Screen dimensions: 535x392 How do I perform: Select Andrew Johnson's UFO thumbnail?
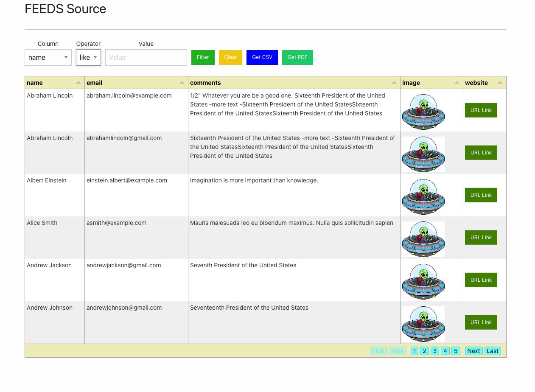[x=423, y=324]
